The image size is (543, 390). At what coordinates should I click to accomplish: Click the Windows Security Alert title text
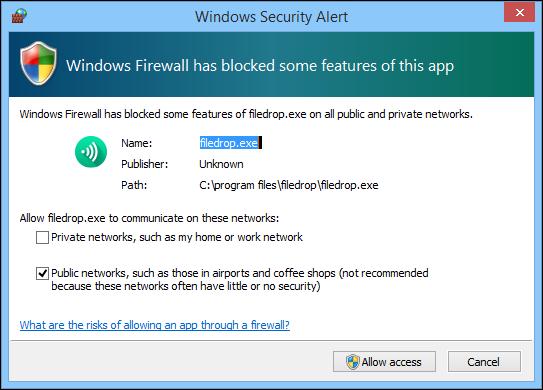pyautogui.click(x=271, y=17)
